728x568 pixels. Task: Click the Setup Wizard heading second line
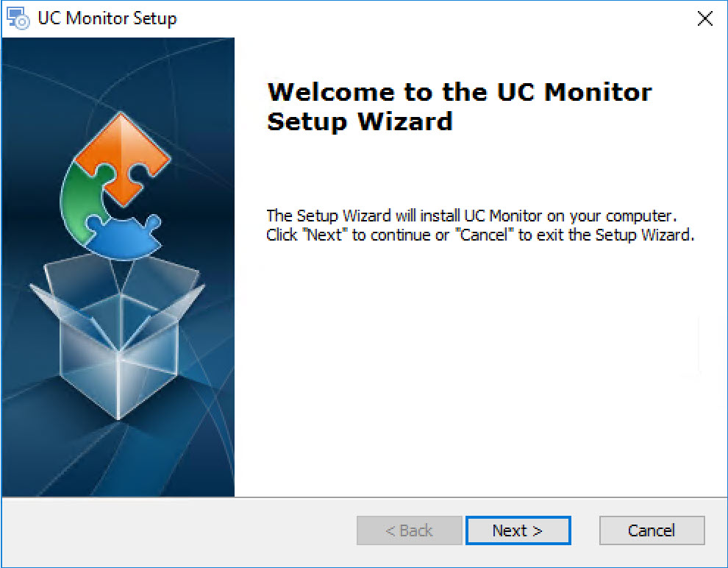[x=360, y=121]
